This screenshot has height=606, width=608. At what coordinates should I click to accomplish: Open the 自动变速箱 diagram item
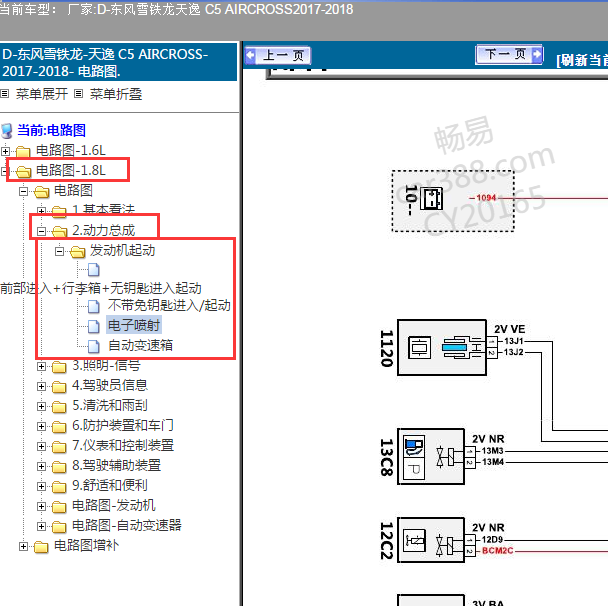pyautogui.click(x=140, y=345)
